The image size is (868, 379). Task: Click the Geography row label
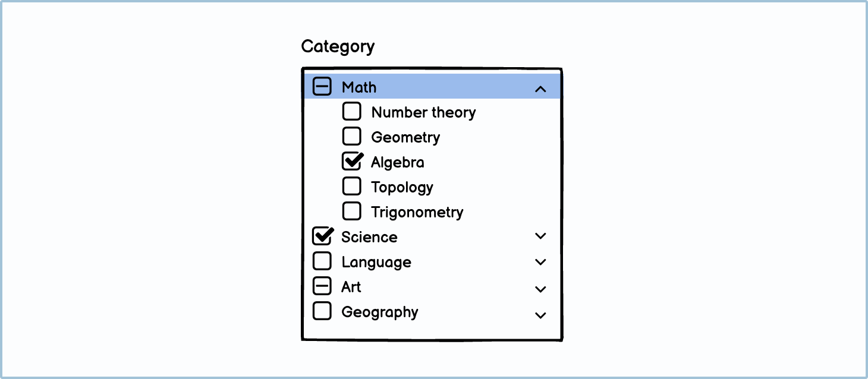[x=379, y=312]
